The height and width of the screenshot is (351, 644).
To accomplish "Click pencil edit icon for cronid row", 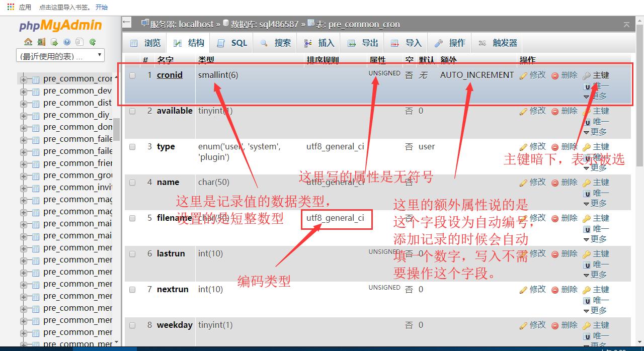I will (x=523, y=75).
